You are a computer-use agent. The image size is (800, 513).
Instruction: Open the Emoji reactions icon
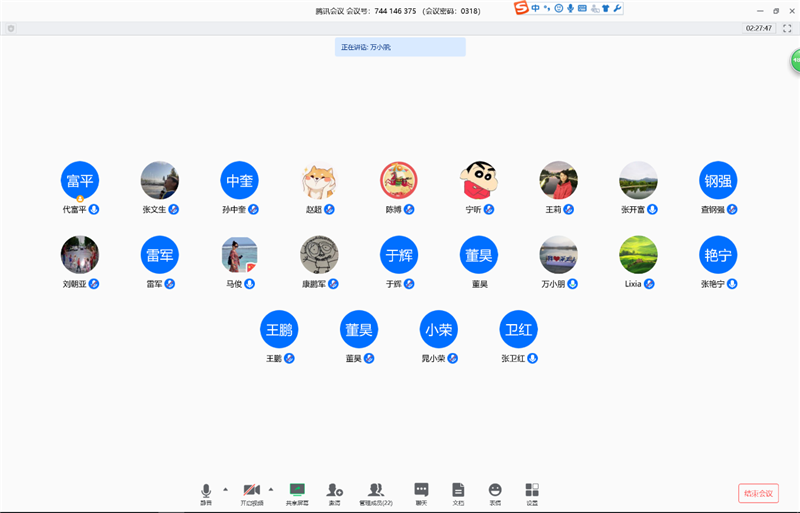click(495, 491)
